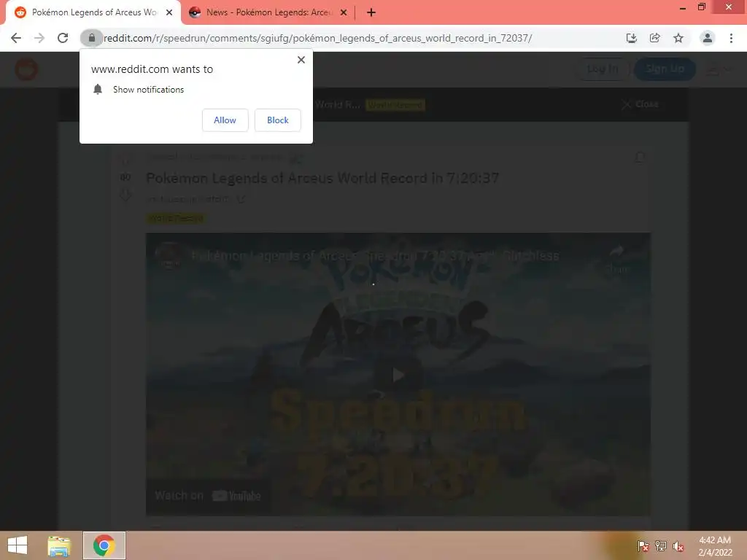Share this page icon

tap(654, 38)
